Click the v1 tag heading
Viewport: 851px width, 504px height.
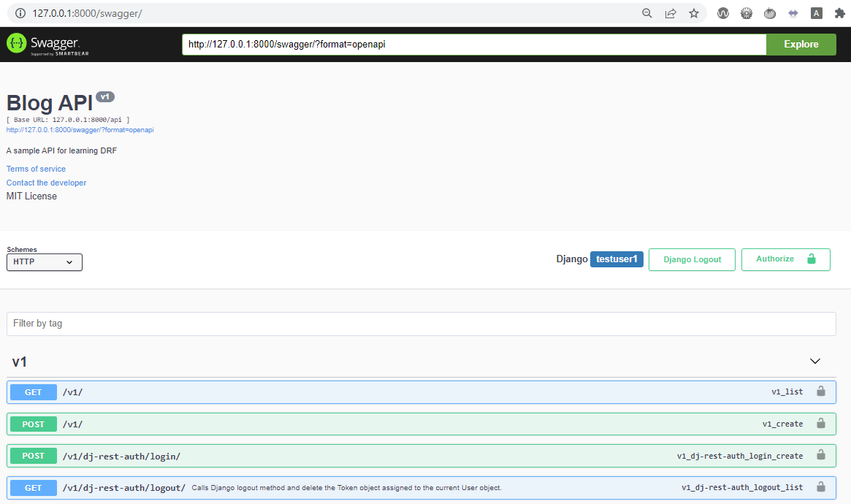[20, 362]
